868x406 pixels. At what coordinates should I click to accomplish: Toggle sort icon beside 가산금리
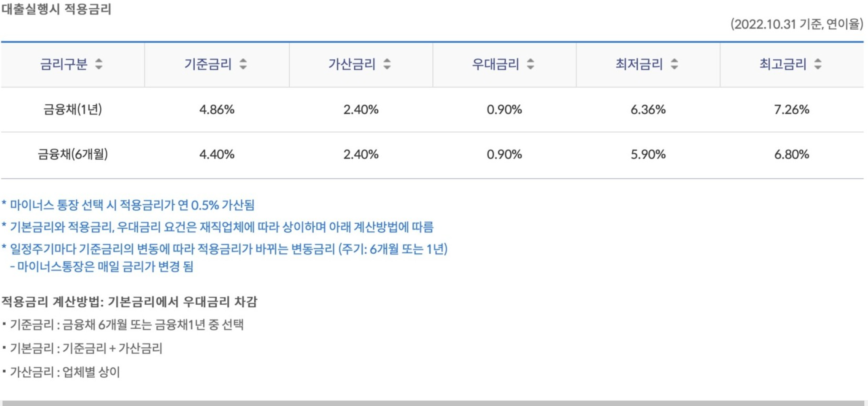tap(387, 64)
